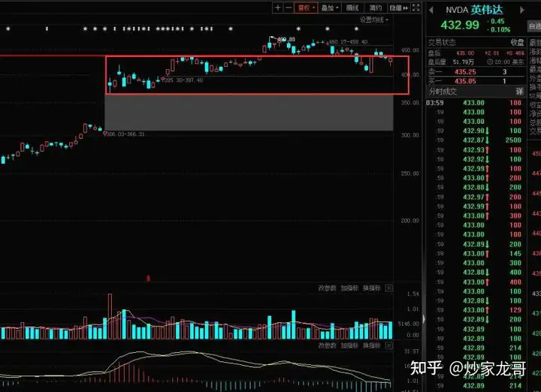Click 加指标 on volume indicator panel

[349, 288]
